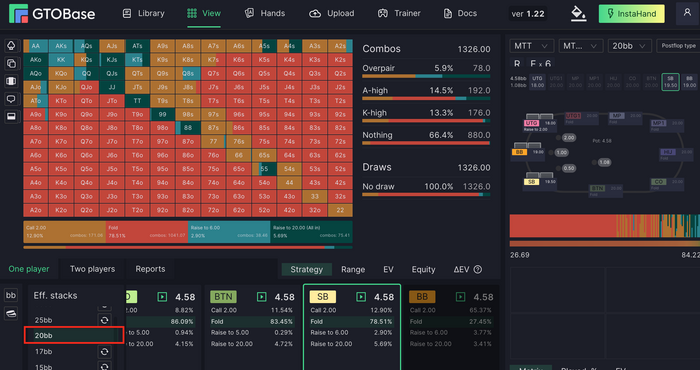The image size is (700, 370).
Task: Open the Postflop type dropdown
Action: click(679, 46)
